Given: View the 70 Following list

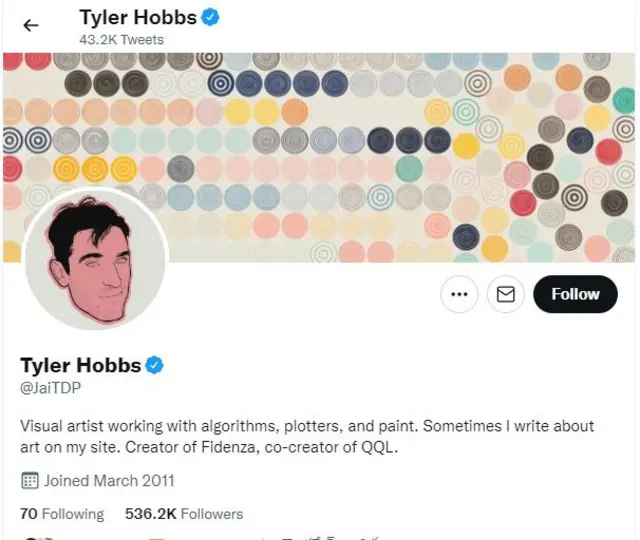Looking at the screenshot, I should coord(62,514).
